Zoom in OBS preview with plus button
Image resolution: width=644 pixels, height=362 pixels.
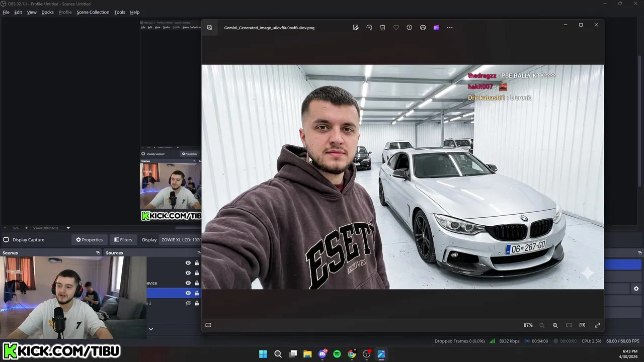pyautogui.click(x=26, y=228)
